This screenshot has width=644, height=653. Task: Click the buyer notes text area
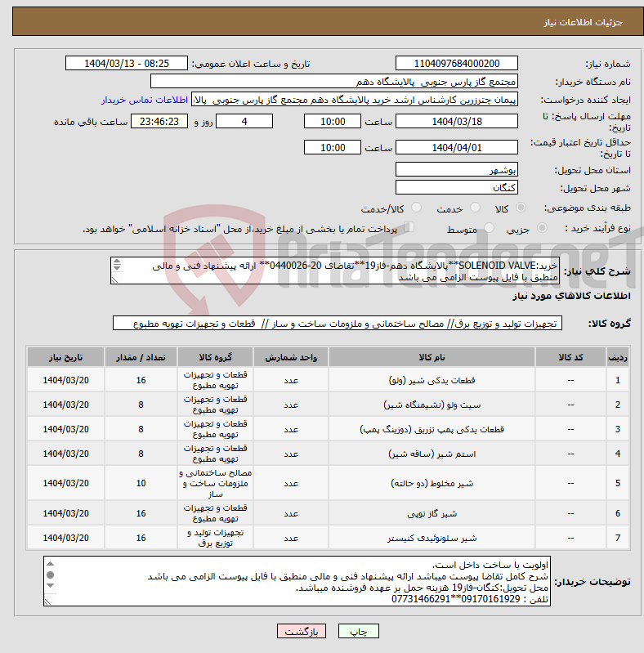297,581
